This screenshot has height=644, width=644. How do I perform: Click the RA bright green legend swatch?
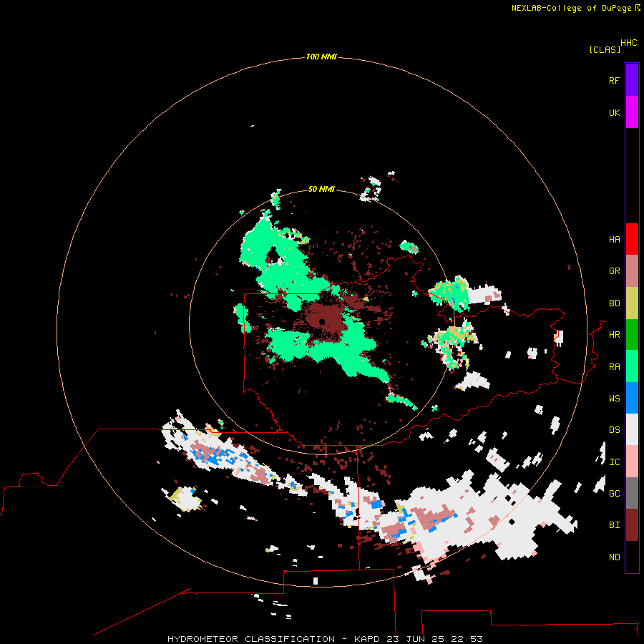(632, 366)
